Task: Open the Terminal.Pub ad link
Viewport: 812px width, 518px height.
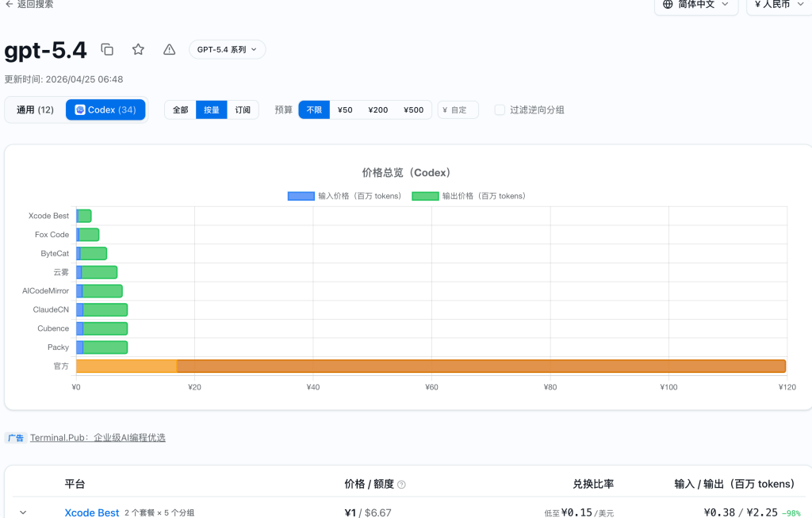Action: [98, 438]
